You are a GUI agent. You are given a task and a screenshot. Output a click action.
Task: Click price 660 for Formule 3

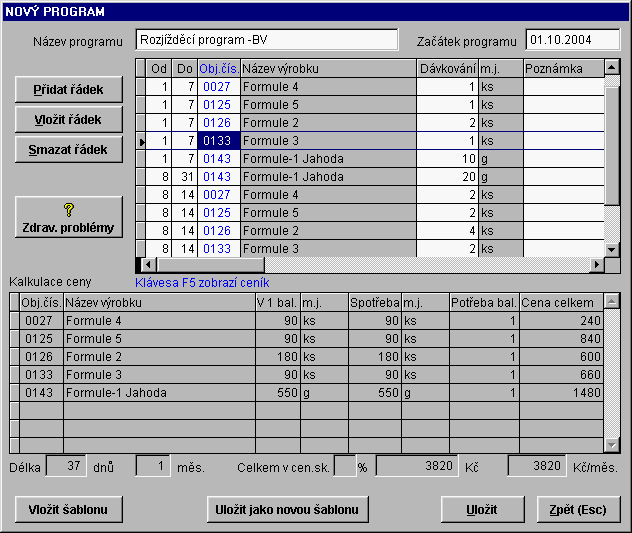pyautogui.click(x=561, y=375)
